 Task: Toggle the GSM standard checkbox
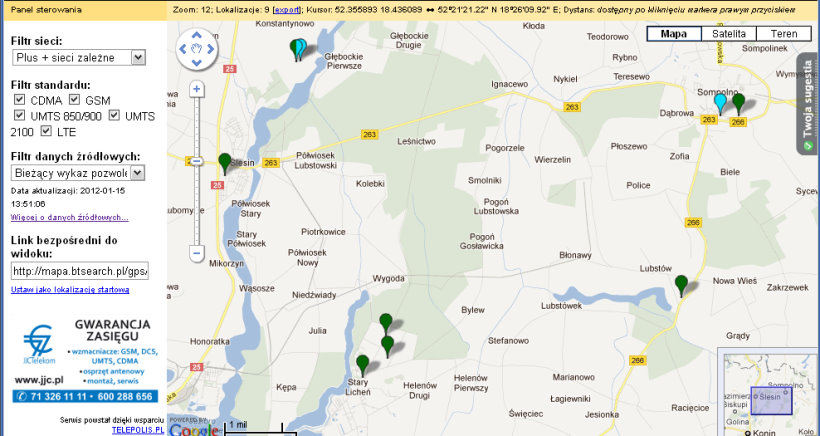74,99
